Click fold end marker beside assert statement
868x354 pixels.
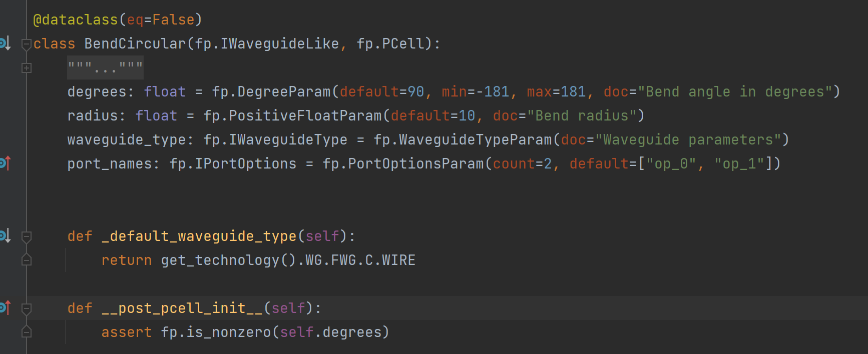point(27,331)
